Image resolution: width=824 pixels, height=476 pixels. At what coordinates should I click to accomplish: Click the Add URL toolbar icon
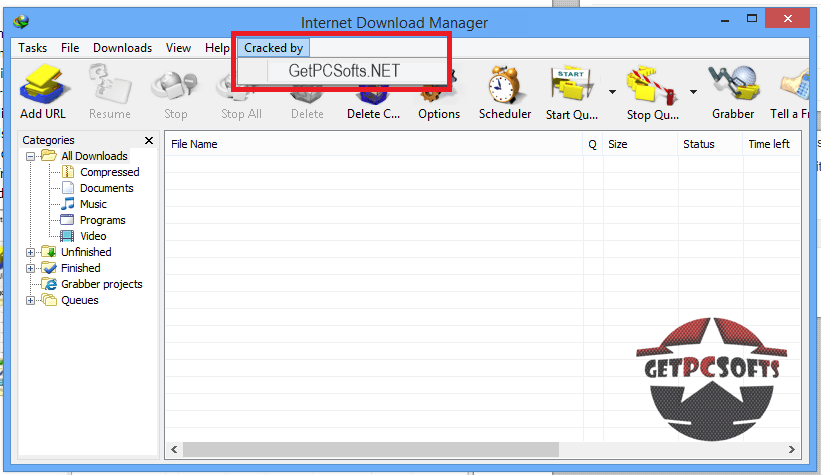[43, 85]
